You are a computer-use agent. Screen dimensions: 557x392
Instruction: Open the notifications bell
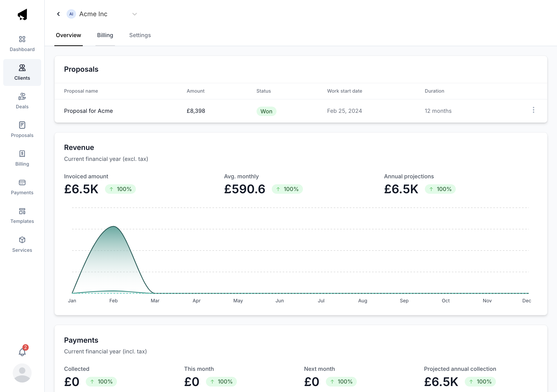pos(22,352)
